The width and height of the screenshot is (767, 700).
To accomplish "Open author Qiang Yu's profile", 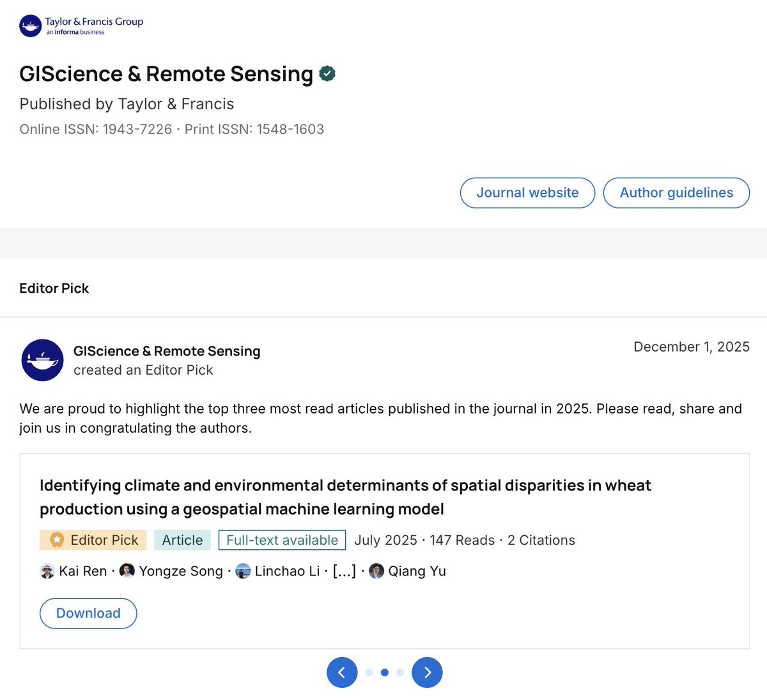I will 417,571.
